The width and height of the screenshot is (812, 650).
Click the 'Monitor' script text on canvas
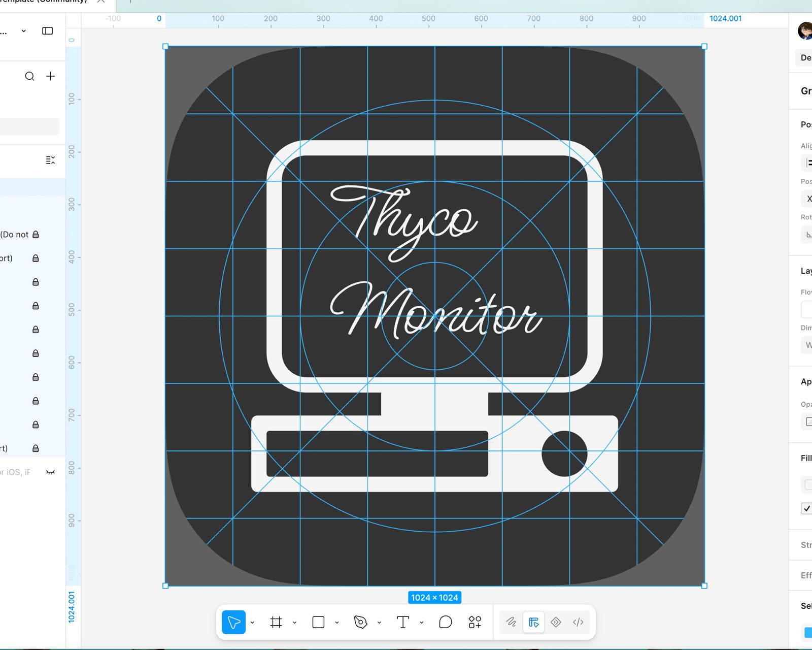436,310
